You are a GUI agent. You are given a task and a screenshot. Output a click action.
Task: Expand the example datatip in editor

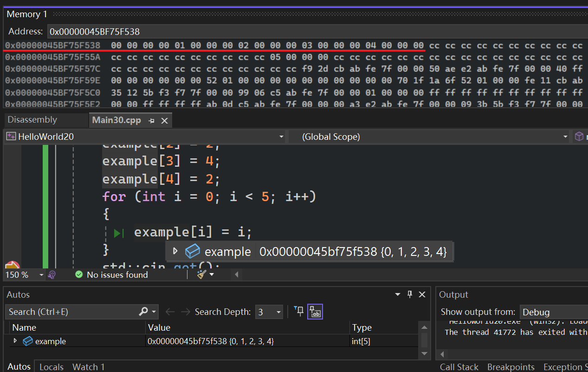tap(175, 251)
